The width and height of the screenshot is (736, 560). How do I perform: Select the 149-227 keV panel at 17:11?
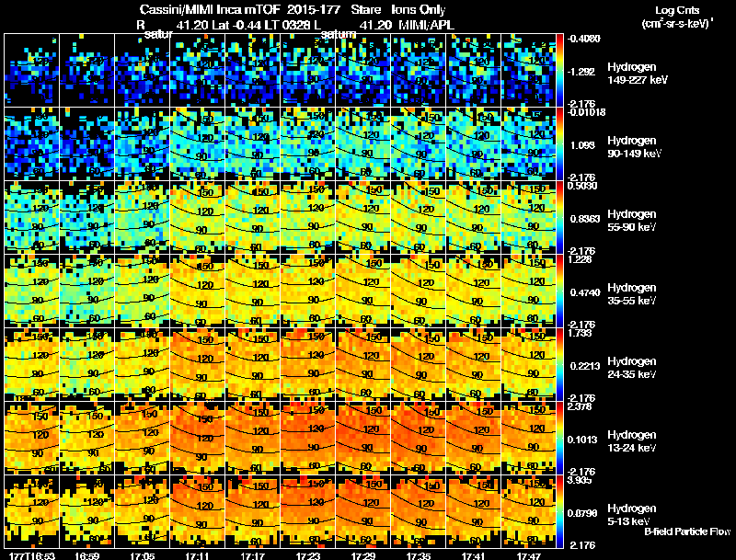[198, 71]
